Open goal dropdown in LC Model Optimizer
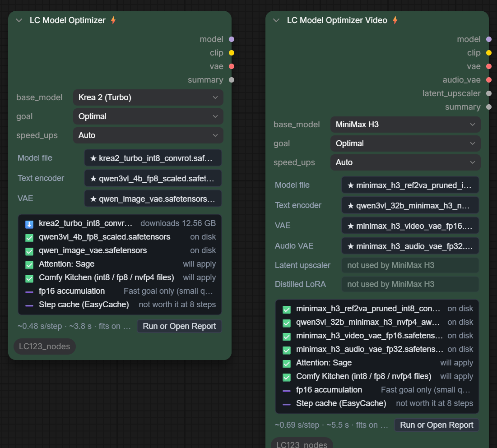The image size is (497, 448). pyautogui.click(x=148, y=116)
